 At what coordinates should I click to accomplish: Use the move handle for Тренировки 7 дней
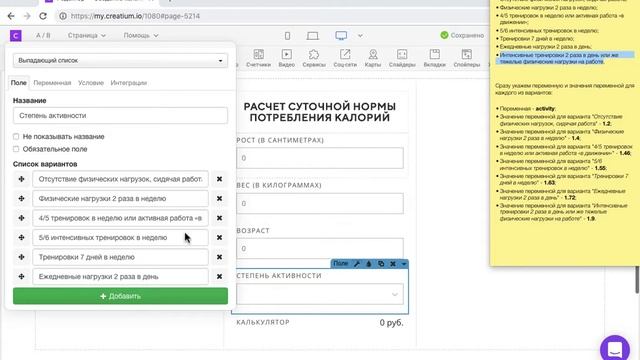[x=21, y=257]
